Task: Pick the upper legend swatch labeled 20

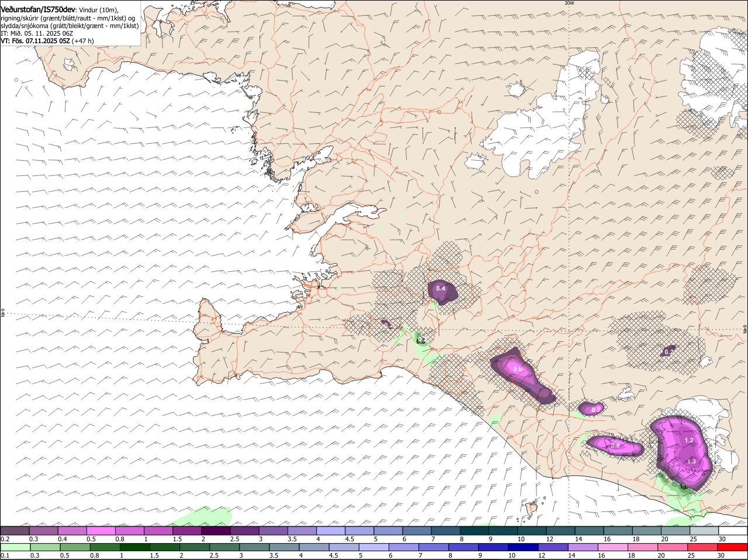Action: tap(676, 531)
